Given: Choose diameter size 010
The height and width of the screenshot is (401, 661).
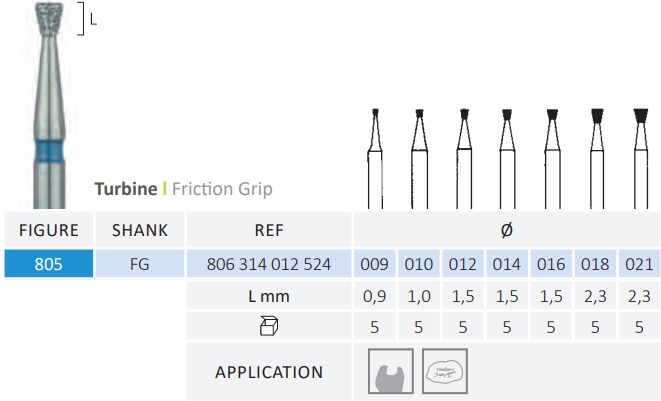Looking at the screenshot, I should (x=419, y=264).
